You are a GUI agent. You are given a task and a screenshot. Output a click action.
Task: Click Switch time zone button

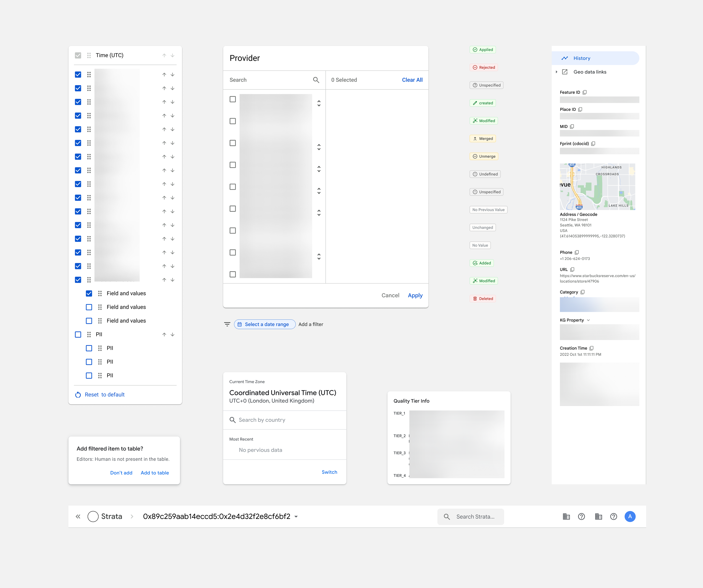point(329,472)
